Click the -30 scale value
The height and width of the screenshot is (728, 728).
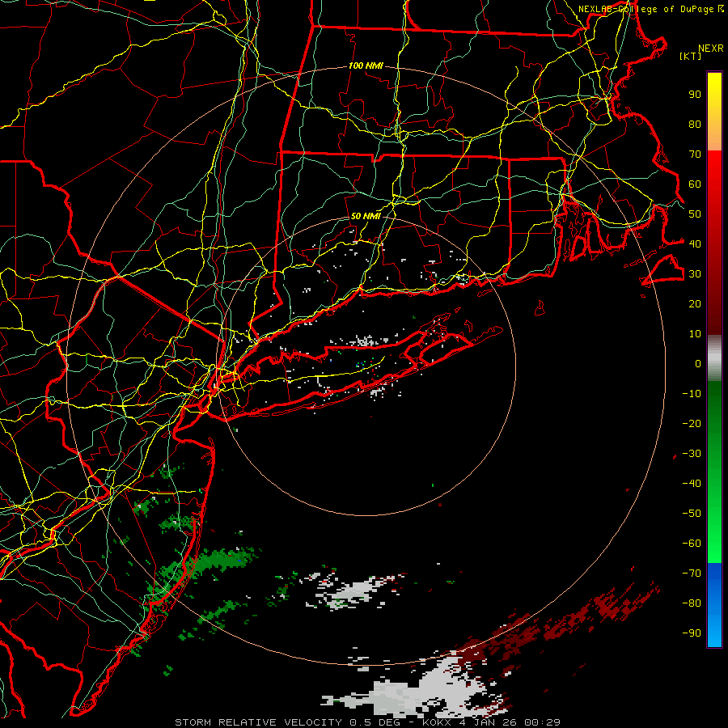click(692, 454)
